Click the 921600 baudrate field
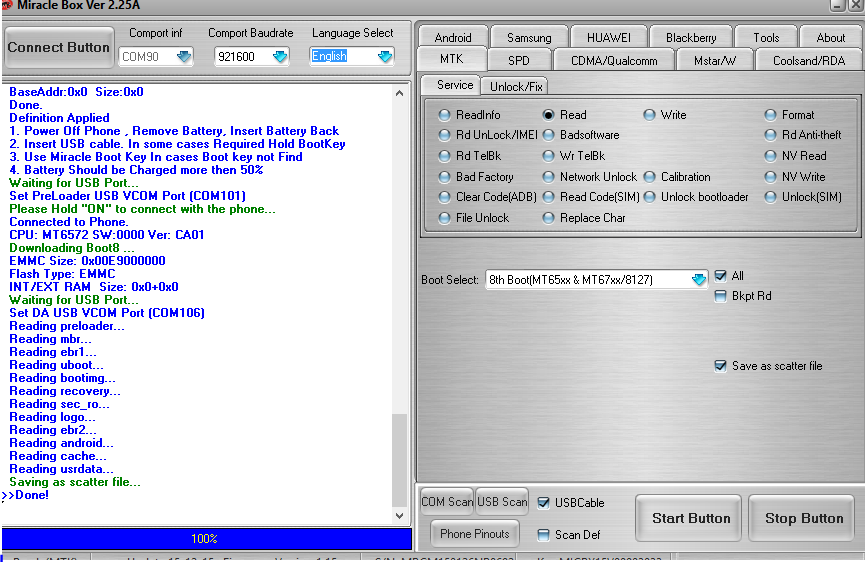The height and width of the screenshot is (562, 865). 252,56
